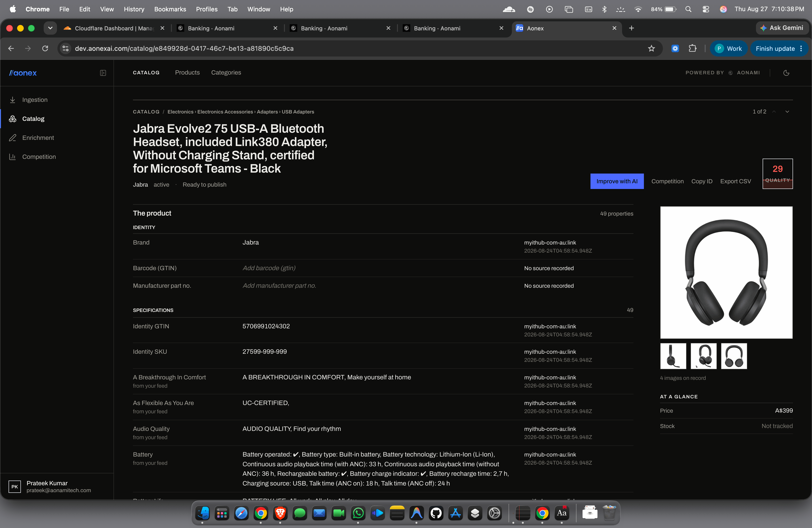Open System Settings from the Dock
Screen dimensions: 812x528
(494, 513)
